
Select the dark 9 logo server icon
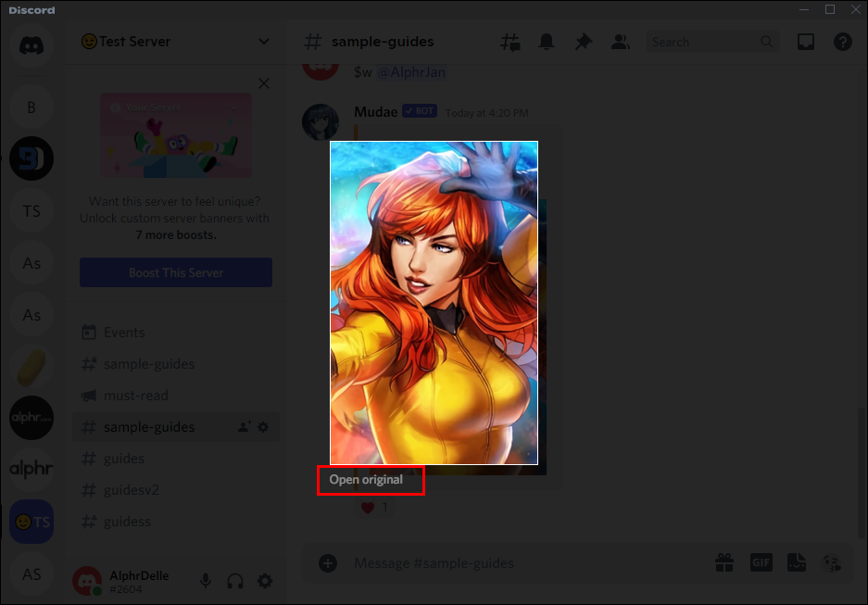[x=31, y=158]
